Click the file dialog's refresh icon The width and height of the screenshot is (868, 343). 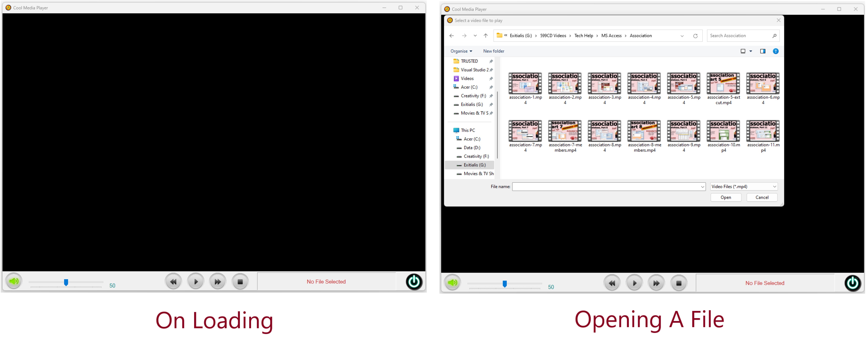tap(695, 36)
